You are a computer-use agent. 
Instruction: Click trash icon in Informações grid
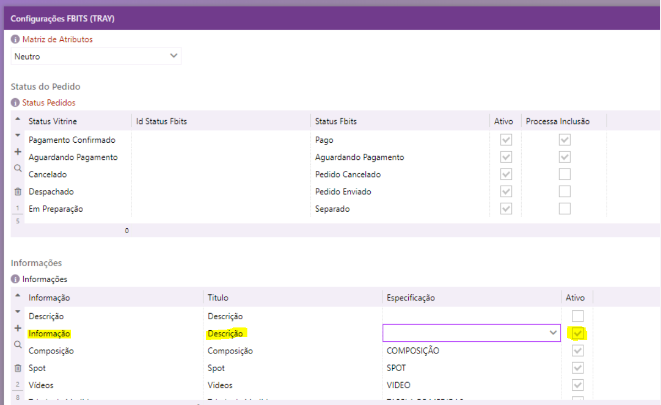point(17,368)
